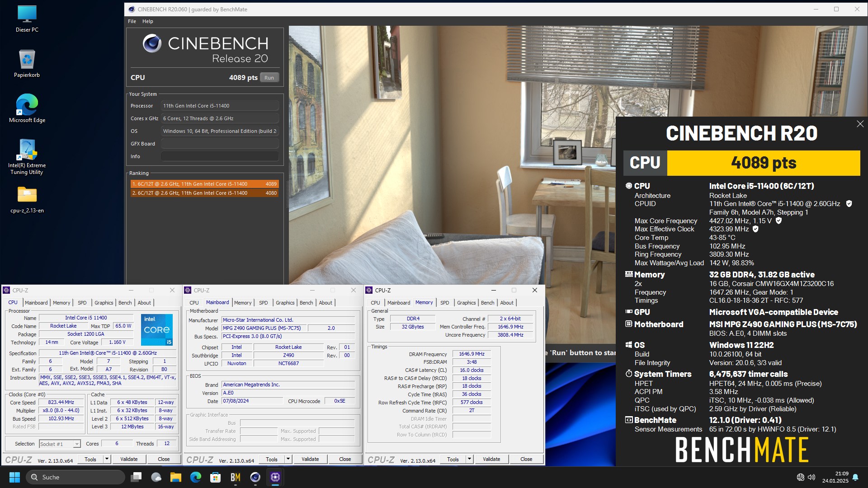Open File Explorer from taskbar

(x=176, y=477)
